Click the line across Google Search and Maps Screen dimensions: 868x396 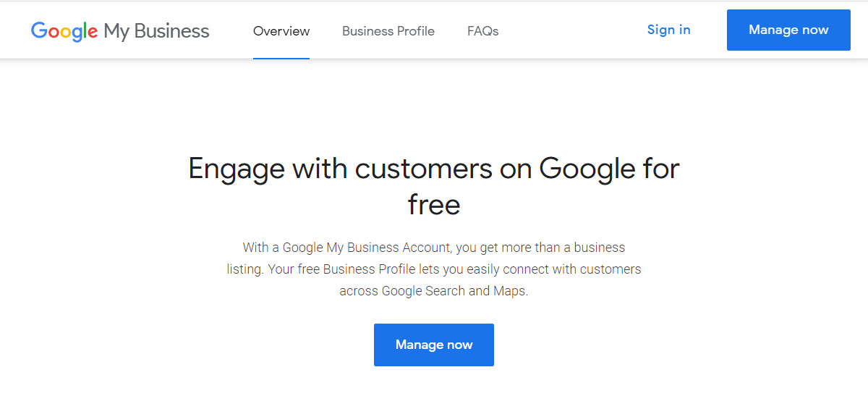(x=434, y=292)
